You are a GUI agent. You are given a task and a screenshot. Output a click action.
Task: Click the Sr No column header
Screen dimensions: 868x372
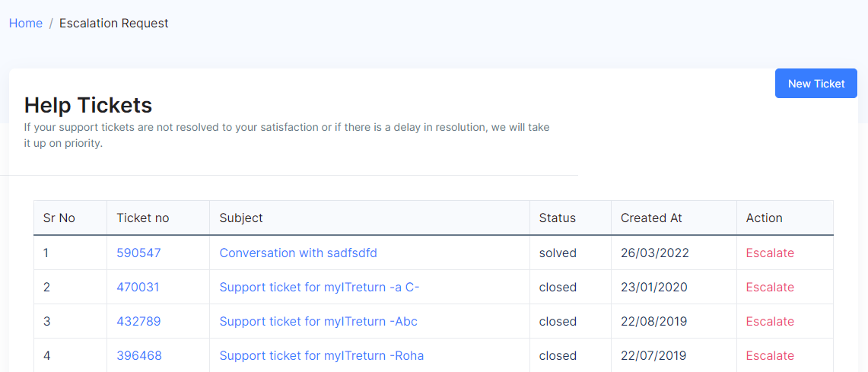pyautogui.click(x=59, y=218)
